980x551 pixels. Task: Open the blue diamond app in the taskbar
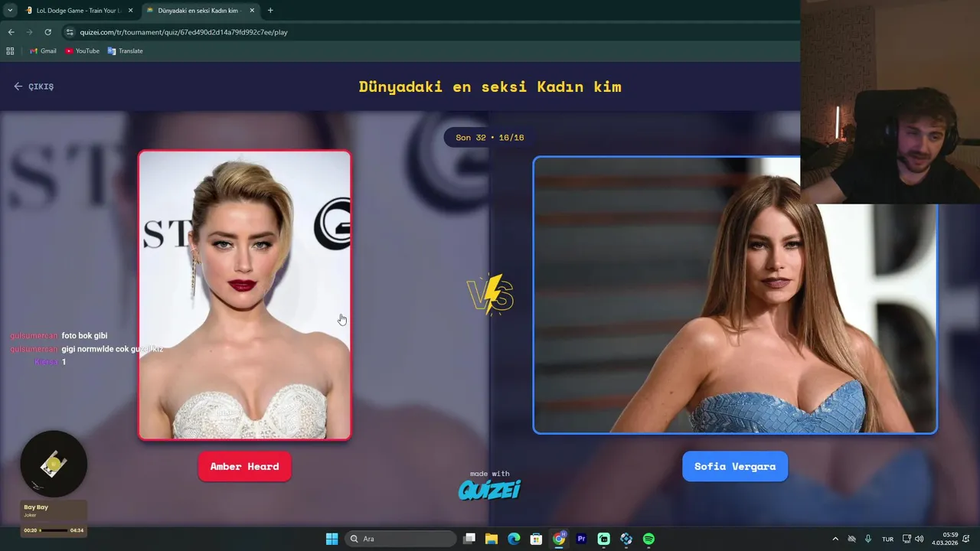pos(626,539)
